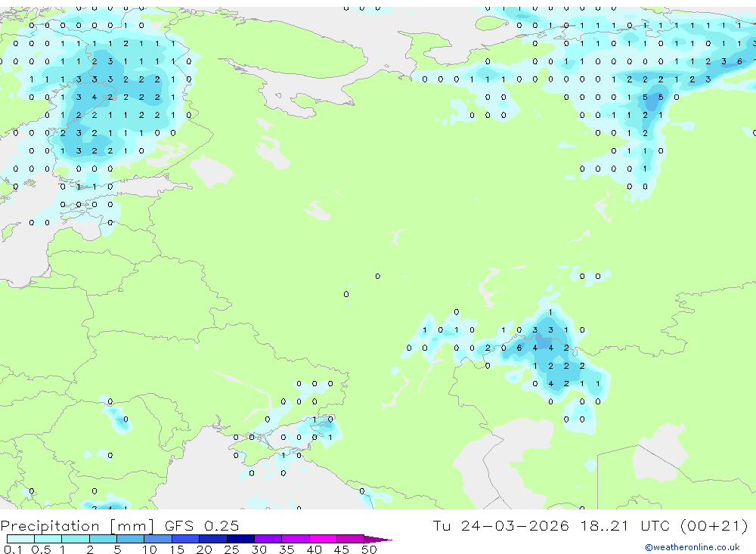Select the 45–50 mm legend color swatch

pyautogui.click(x=351, y=539)
